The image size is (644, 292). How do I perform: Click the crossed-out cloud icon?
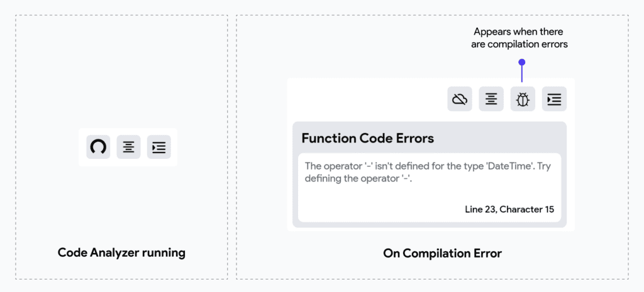click(x=460, y=99)
